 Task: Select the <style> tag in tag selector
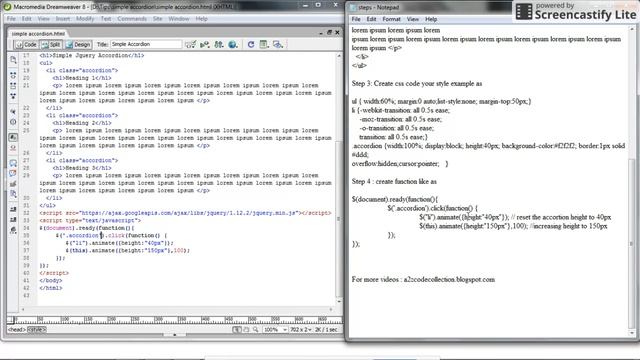[x=37, y=329]
